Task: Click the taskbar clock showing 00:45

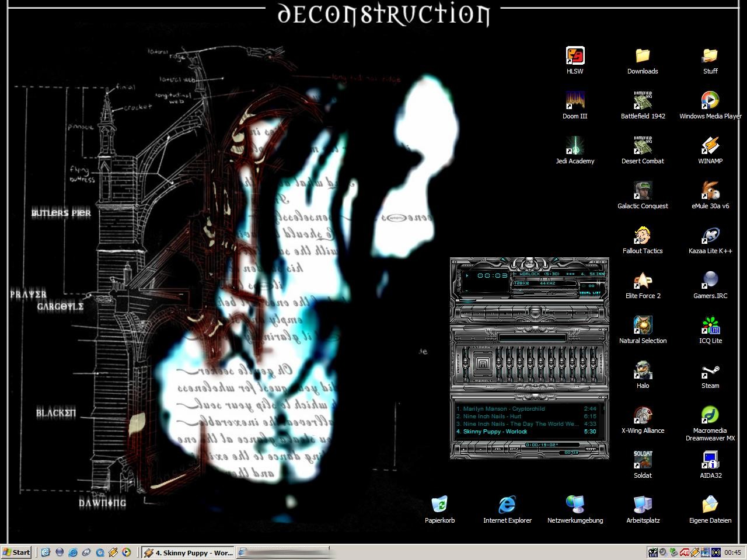Action: (x=733, y=552)
